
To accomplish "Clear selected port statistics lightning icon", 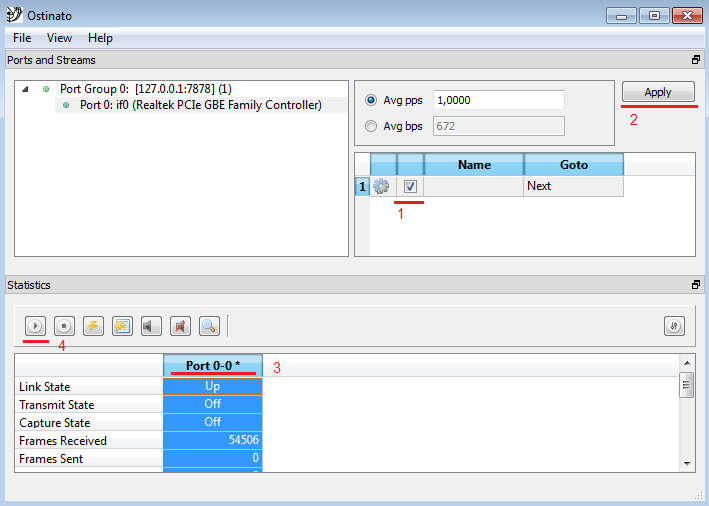I will click(x=94, y=326).
